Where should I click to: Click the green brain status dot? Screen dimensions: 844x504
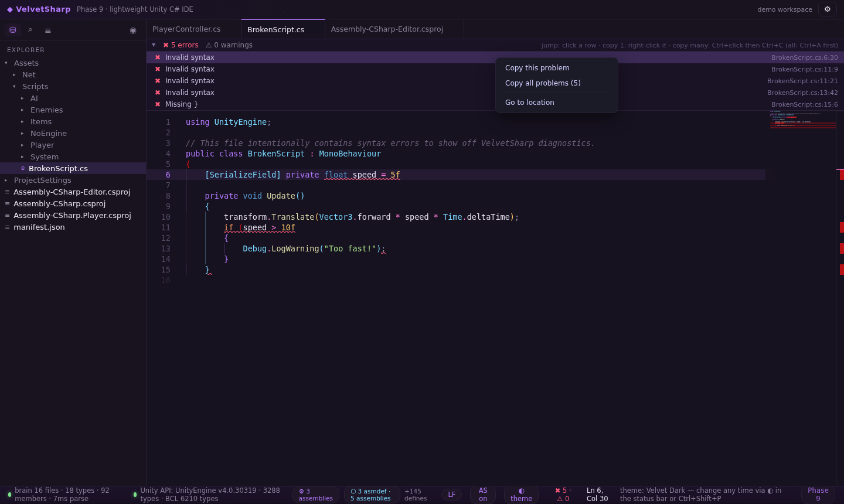pyautogui.click(x=9, y=495)
